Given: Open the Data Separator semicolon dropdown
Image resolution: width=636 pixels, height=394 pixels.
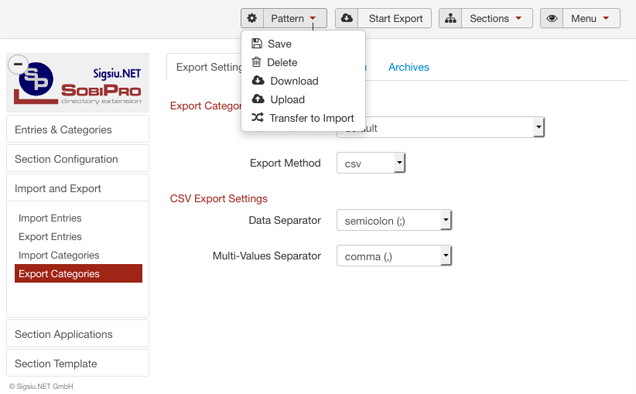Looking at the screenshot, I should tap(394, 220).
